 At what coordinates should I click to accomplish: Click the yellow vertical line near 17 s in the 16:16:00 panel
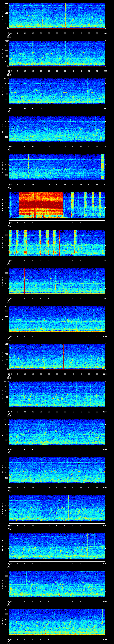click(37, 584)
